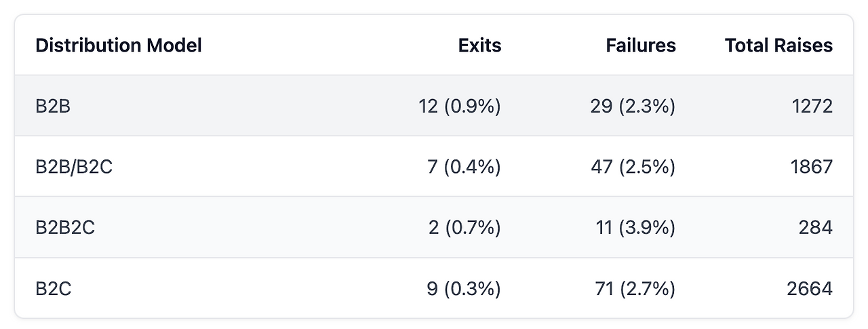Click B2C total raises value 2664

809,288
